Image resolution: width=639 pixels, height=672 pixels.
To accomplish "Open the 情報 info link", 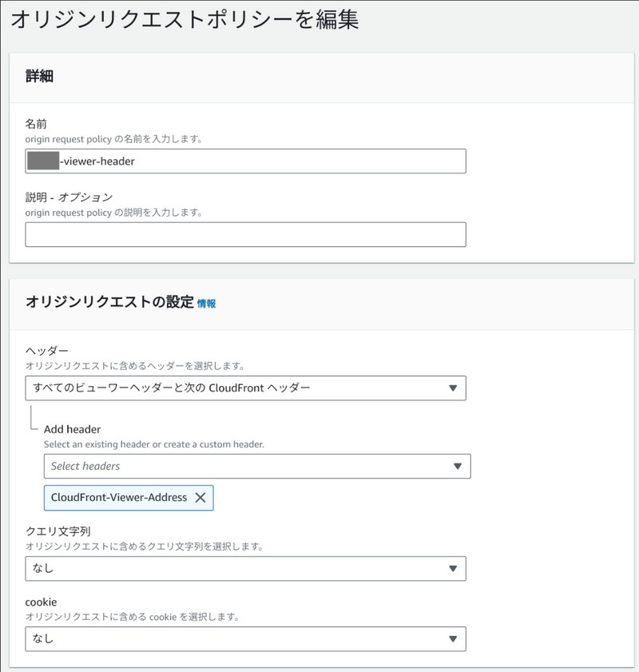I will (x=206, y=304).
